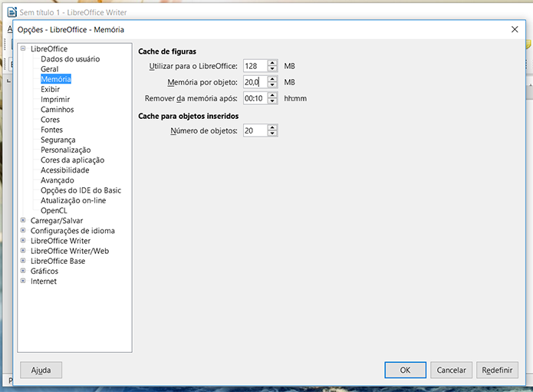Increase the LibreOffice cache size spinner
The width and height of the screenshot is (533, 392).
[x=272, y=63]
